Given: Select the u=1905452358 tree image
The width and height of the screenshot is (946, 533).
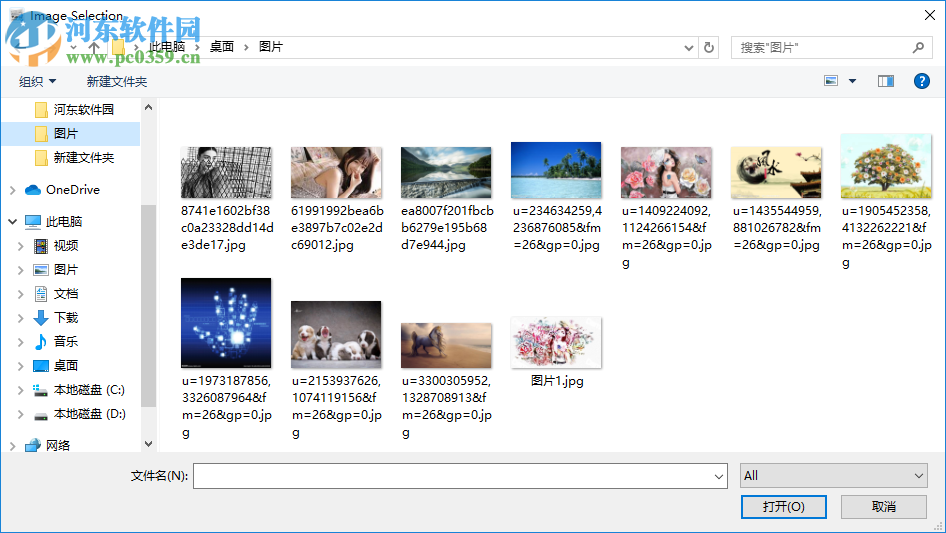Looking at the screenshot, I should 886,166.
